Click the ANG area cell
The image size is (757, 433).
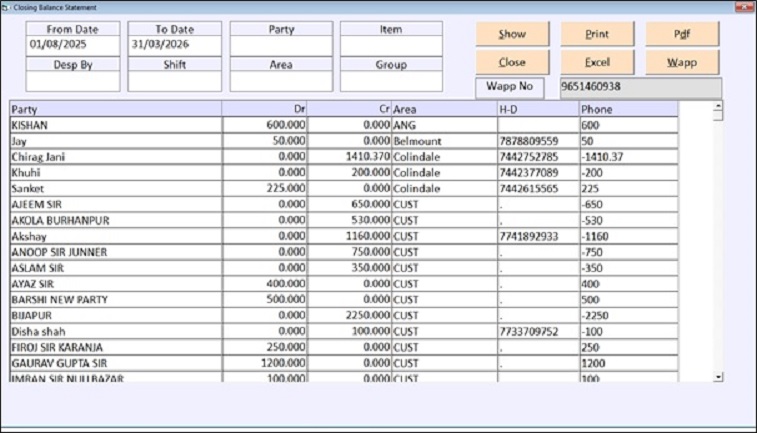[x=444, y=125]
